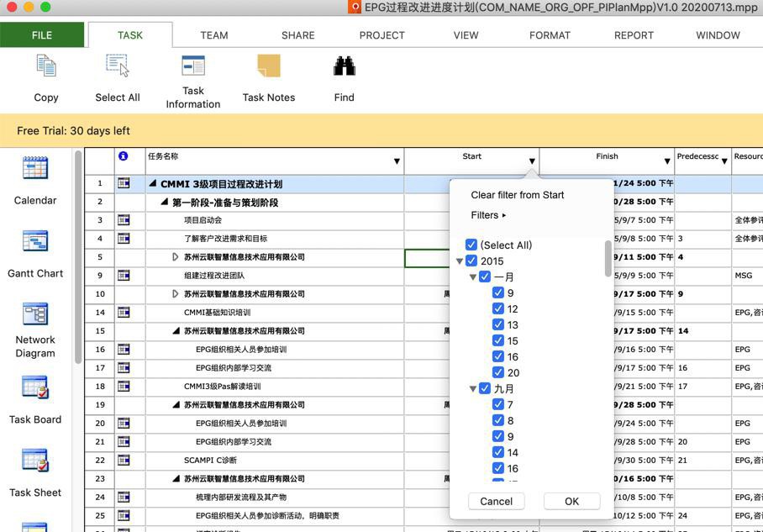The width and height of the screenshot is (763, 532).
Task: Uncheck day 13 under 一月
Action: point(497,324)
